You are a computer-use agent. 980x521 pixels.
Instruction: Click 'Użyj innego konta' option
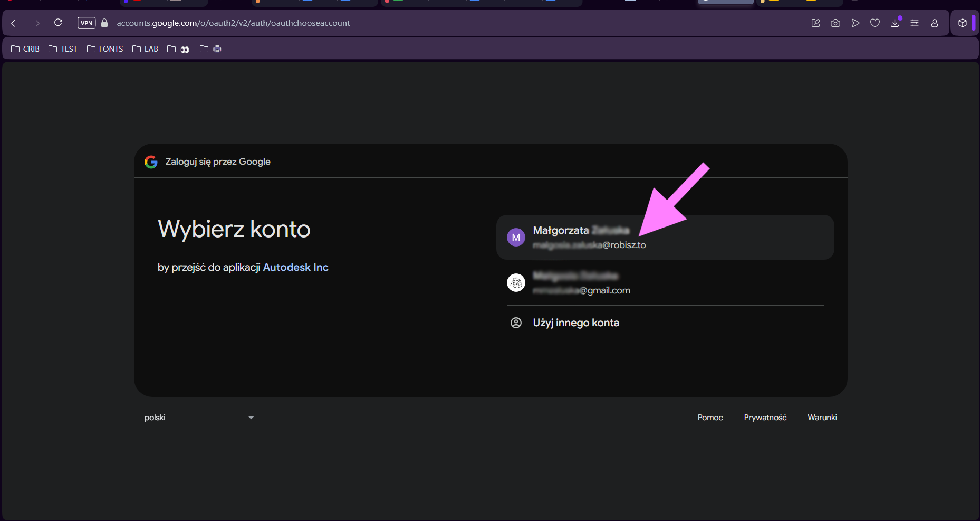[576, 323]
